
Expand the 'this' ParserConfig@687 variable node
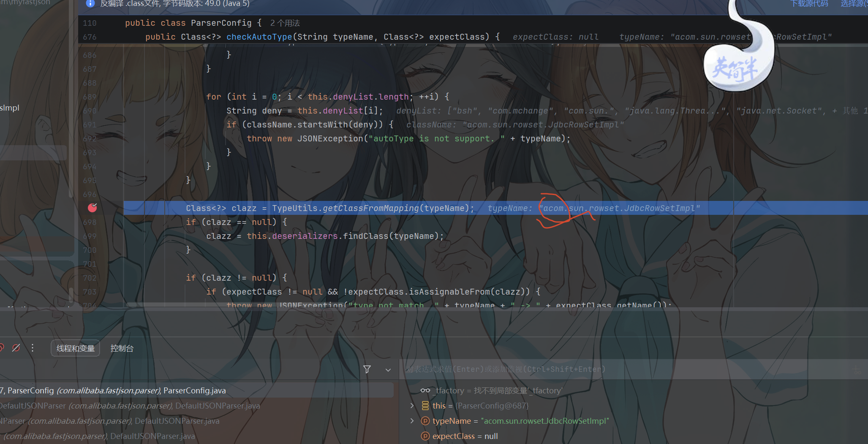pyautogui.click(x=412, y=406)
